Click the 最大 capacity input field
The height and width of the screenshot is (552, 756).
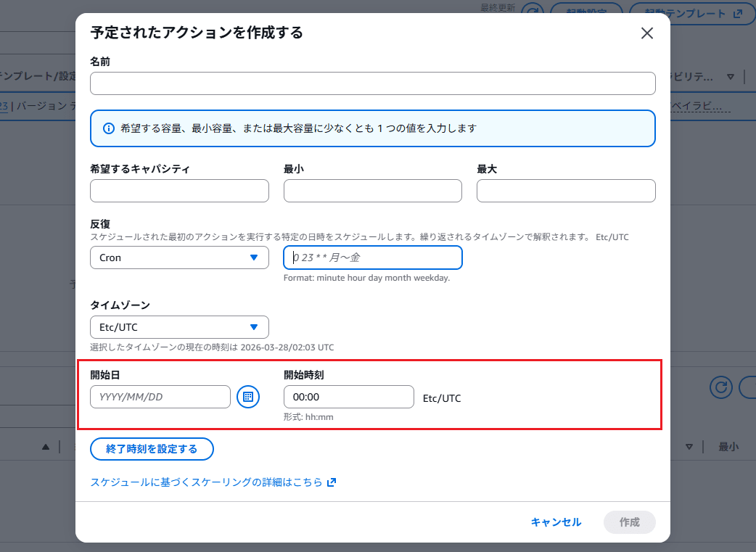click(566, 191)
